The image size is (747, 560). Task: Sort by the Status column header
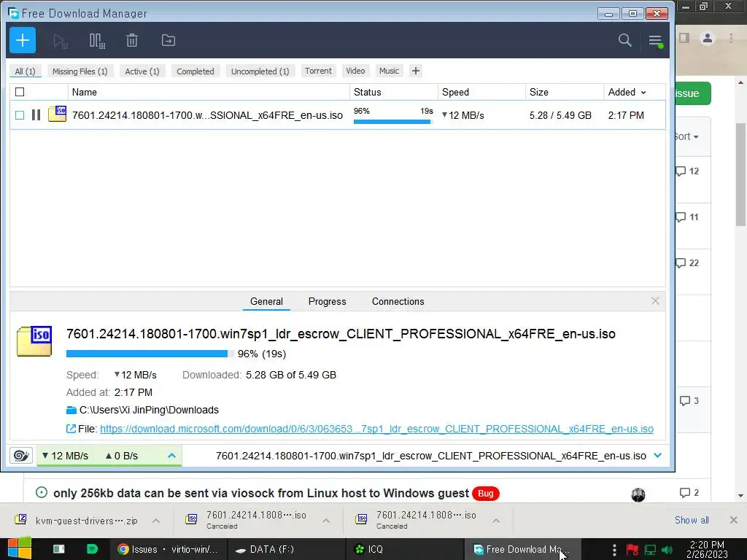(393, 92)
